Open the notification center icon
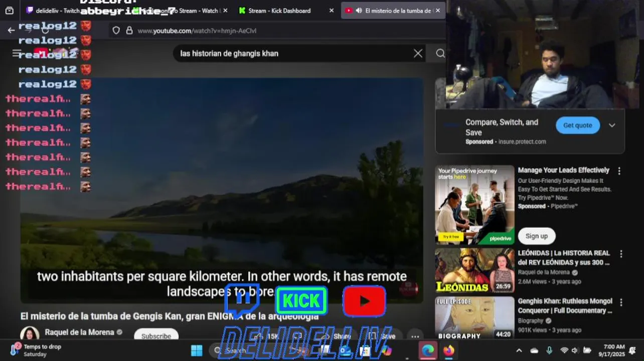 click(633, 350)
